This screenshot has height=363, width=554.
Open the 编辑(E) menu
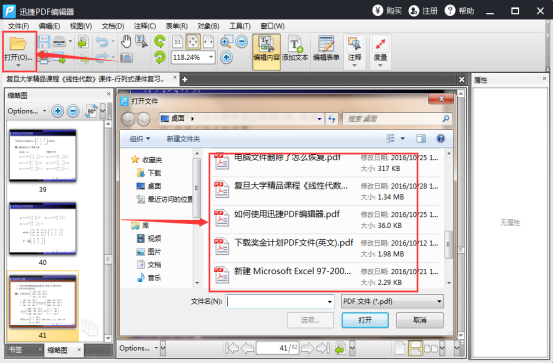click(x=49, y=26)
